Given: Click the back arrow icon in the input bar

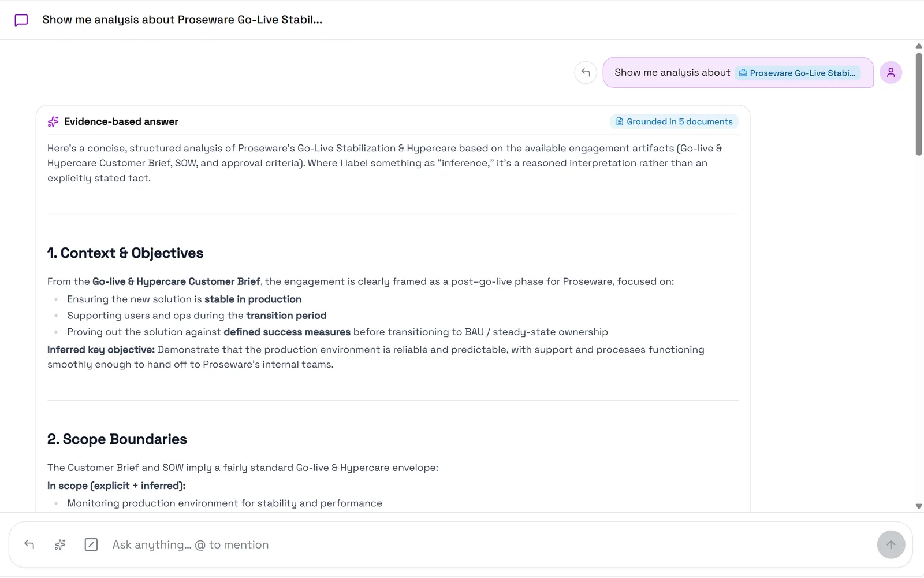Looking at the screenshot, I should pyautogui.click(x=29, y=544).
